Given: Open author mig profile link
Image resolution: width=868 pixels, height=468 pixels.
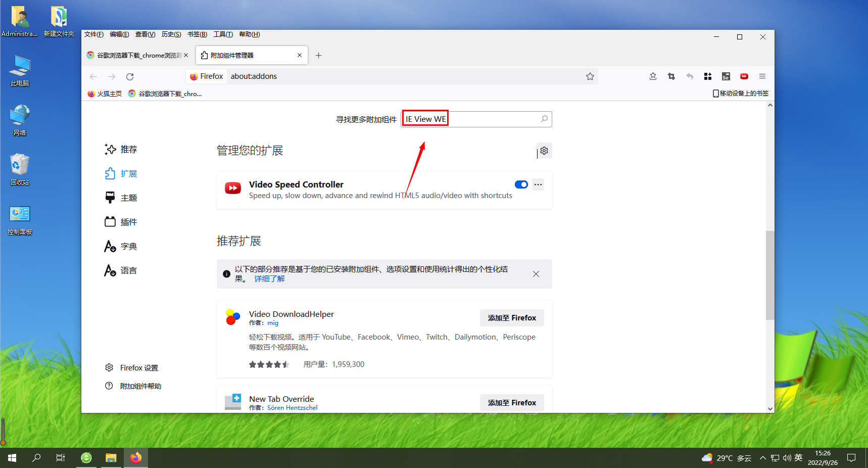Looking at the screenshot, I should (273, 323).
